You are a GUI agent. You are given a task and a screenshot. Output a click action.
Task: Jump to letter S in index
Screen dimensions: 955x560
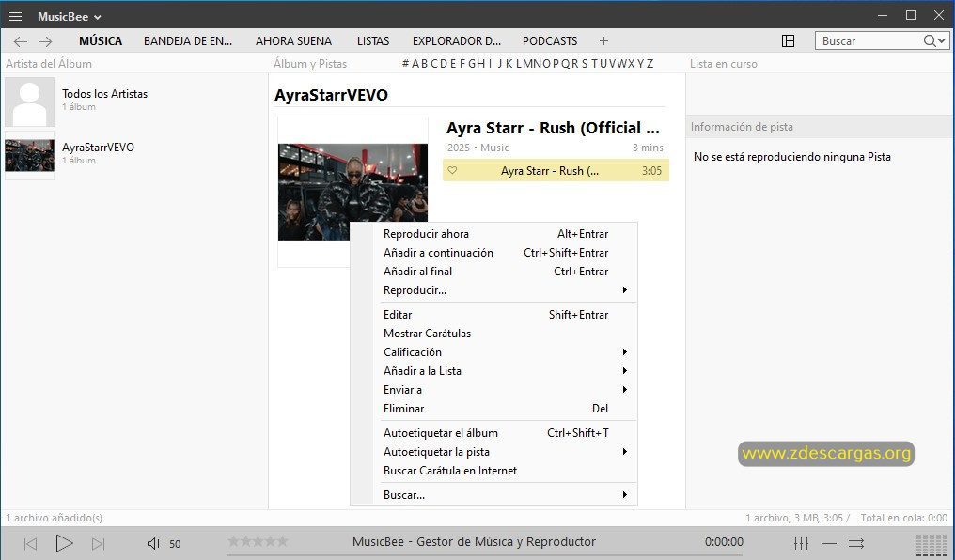click(x=585, y=63)
